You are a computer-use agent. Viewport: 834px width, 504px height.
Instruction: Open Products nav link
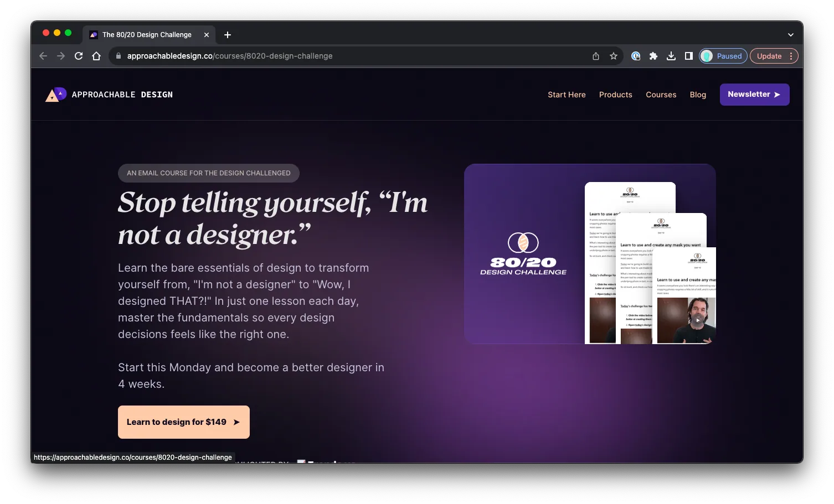coord(615,95)
